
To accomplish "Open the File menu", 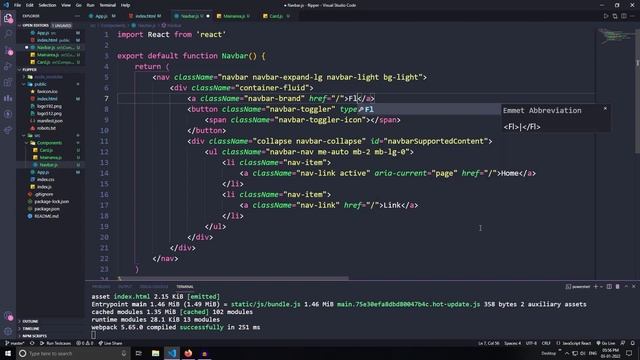I will coord(17,5).
